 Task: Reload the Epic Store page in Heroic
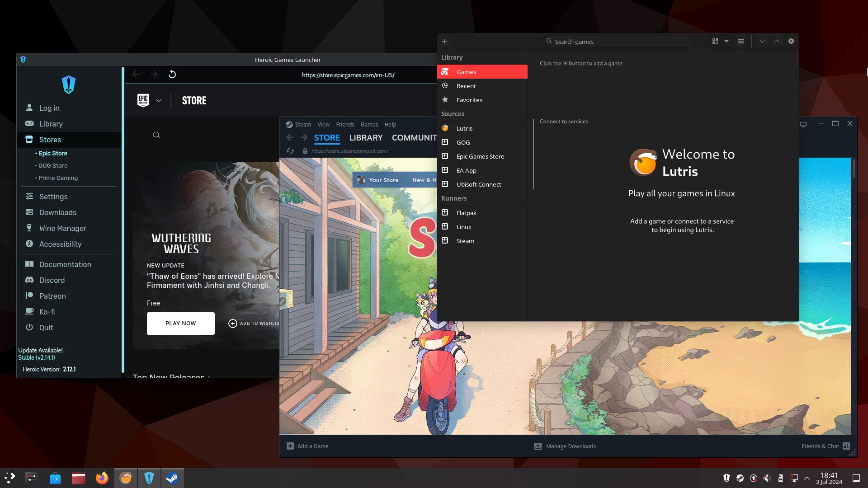tap(172, 74)
